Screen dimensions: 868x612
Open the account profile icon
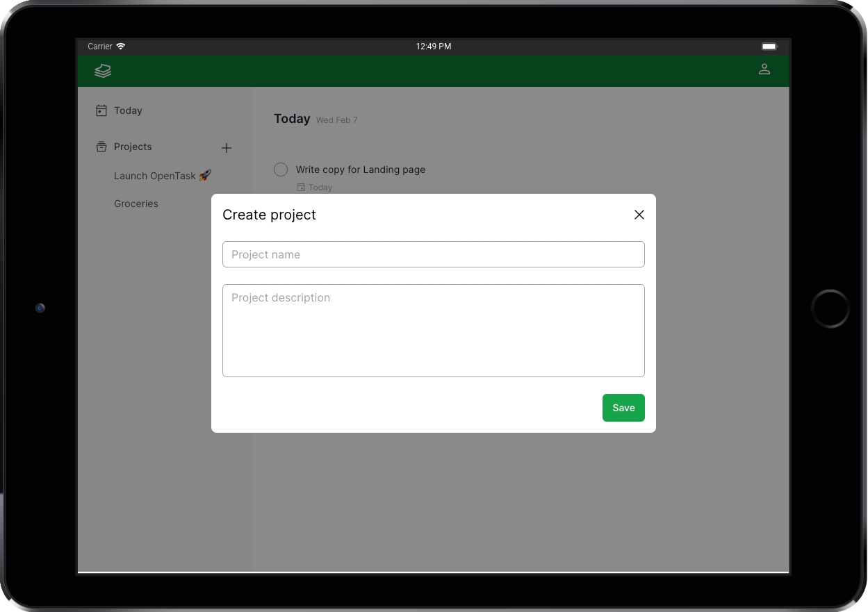(764, 69)
